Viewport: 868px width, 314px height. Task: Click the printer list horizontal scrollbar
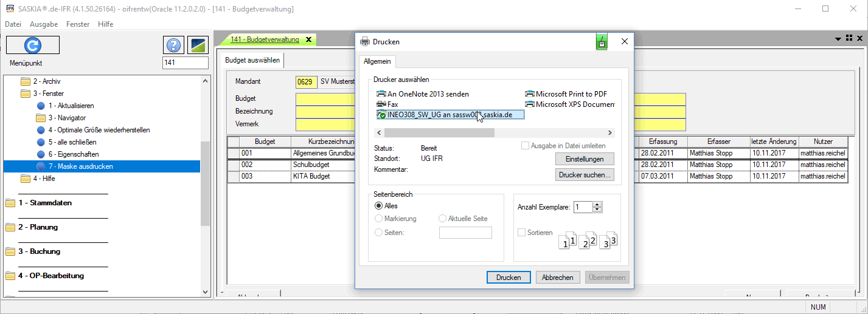(x=439, y=132)
